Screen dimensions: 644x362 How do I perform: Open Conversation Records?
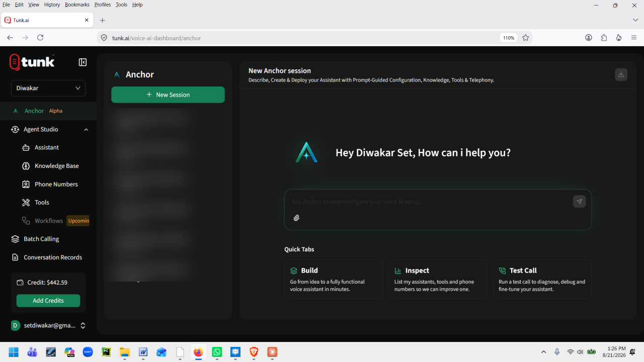pos(52,257)
